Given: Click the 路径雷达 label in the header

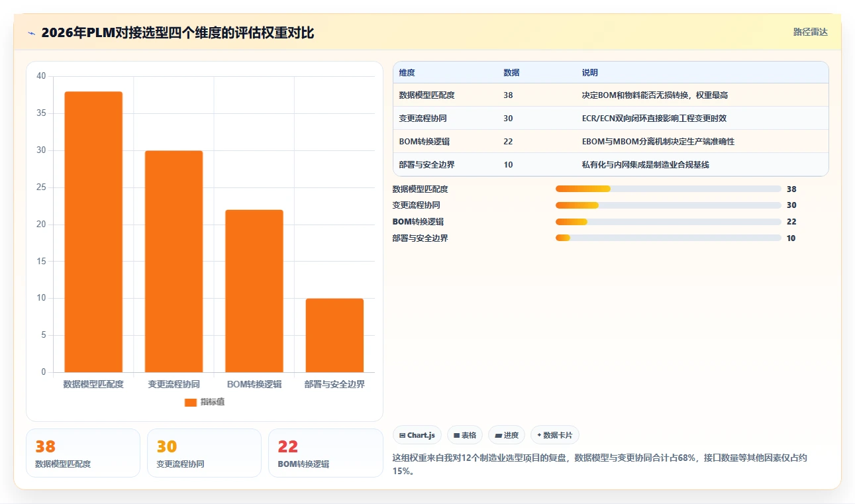Looking at the screenshot, I should click(x=810, y=32).
